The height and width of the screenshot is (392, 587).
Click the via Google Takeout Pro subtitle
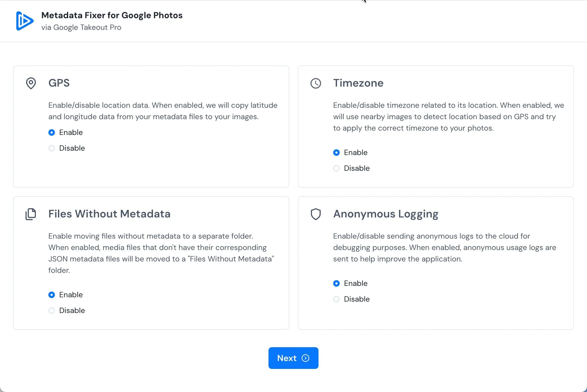coord(81,27)
